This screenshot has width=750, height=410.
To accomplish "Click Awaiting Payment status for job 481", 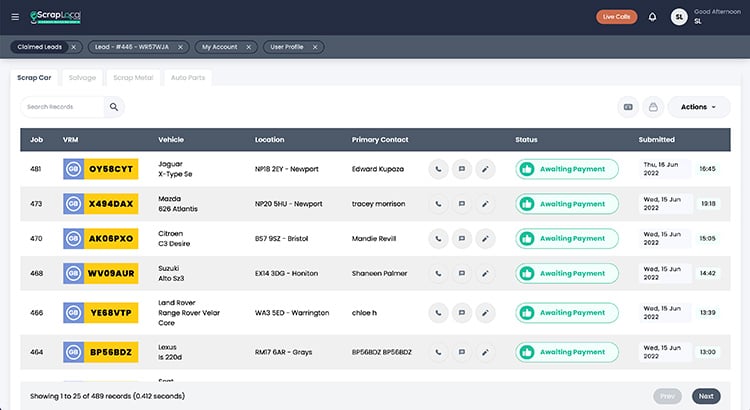I will coord(567,169).
